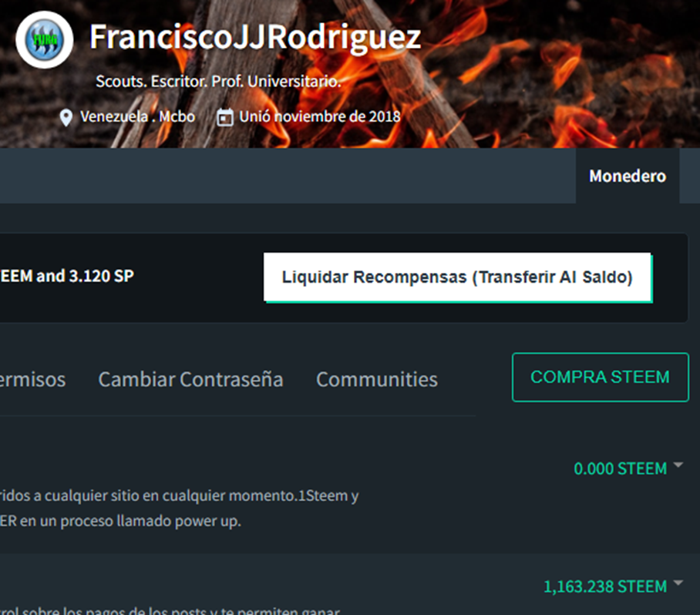Open the Cambiar Contraseña tab
The height and width of the screenshot is (615, 700).
[x=190, y=379]
